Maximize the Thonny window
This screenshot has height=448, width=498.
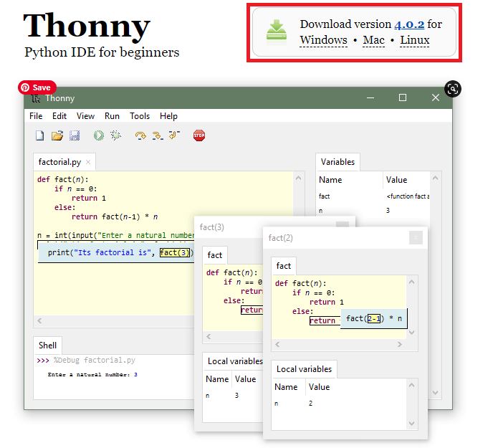pyautogui.click(x=403, y=97)
